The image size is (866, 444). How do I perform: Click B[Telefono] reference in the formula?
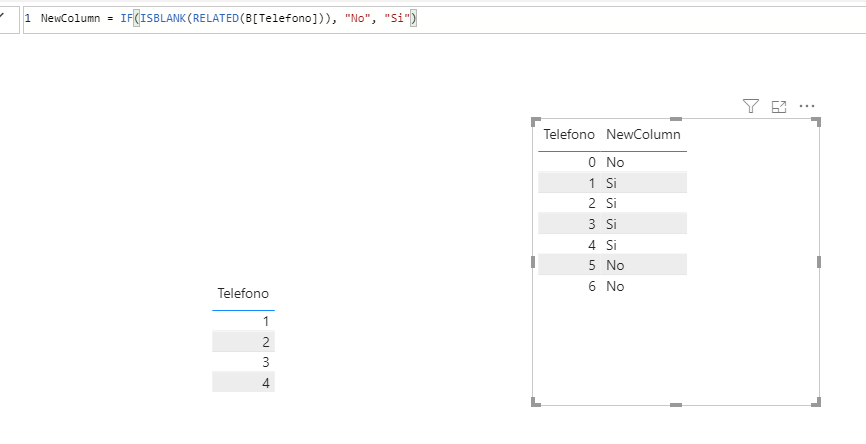[x=282, y=18]
